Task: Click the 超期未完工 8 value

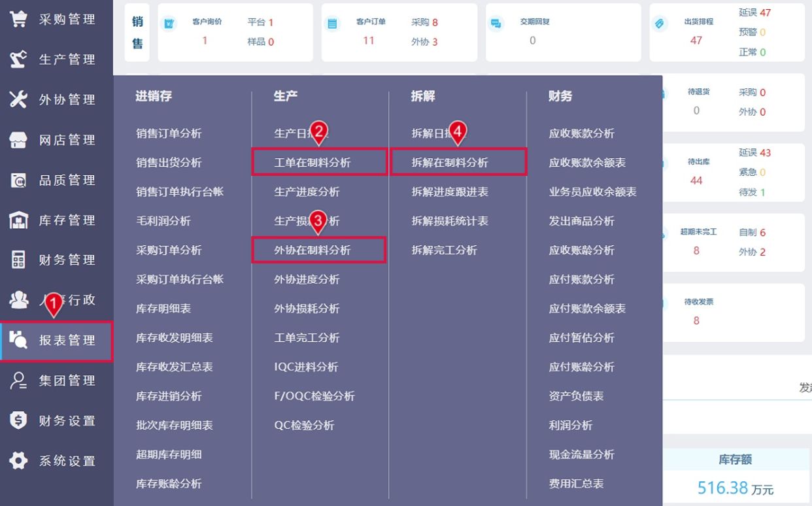Action: coord(696,250)
